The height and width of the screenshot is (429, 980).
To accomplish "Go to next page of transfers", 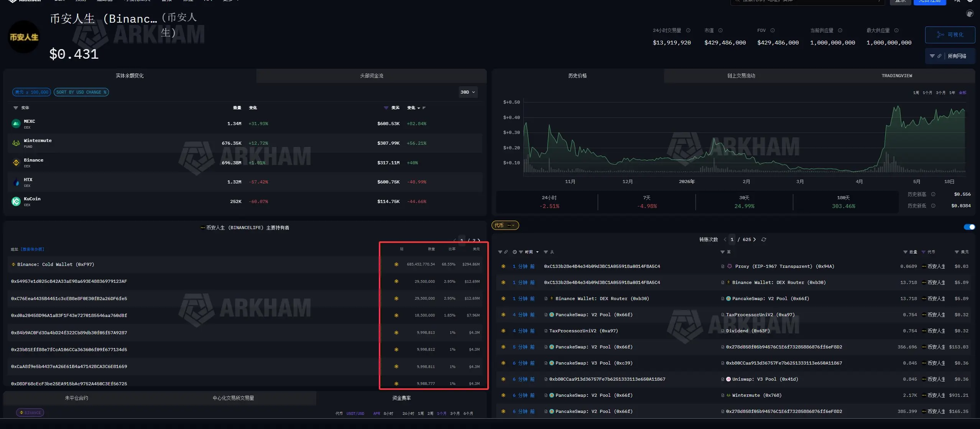I will coord(755,239).
